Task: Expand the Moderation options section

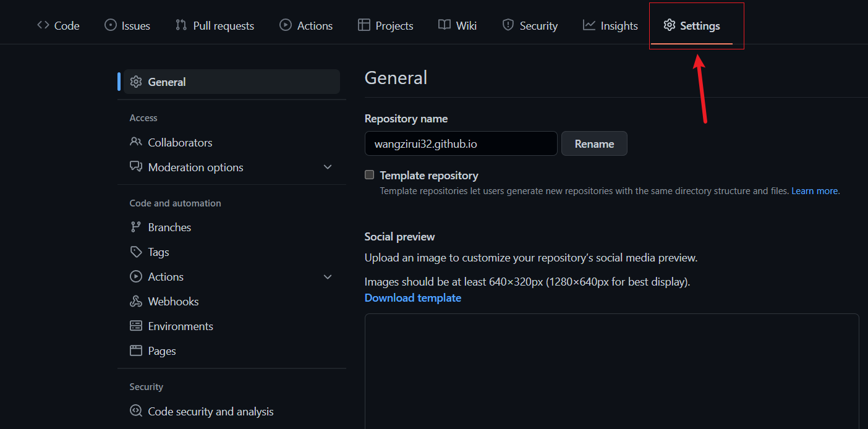Action: [x=328, y=168]
